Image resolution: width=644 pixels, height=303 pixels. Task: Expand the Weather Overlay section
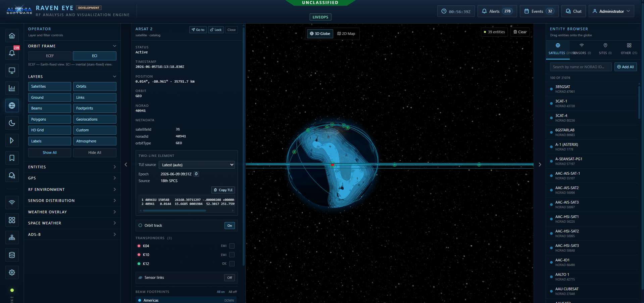[x=72, y=212]
